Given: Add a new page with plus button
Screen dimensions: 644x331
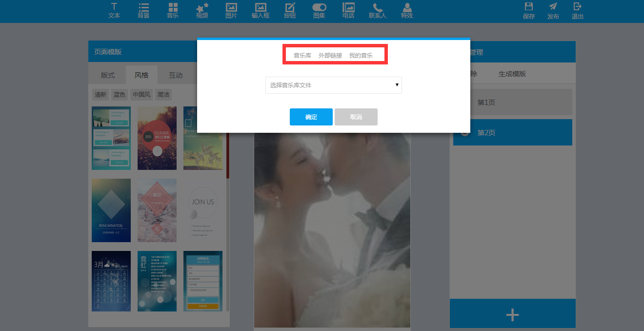Looking at the screenshot, I should [x=512, y=315].
